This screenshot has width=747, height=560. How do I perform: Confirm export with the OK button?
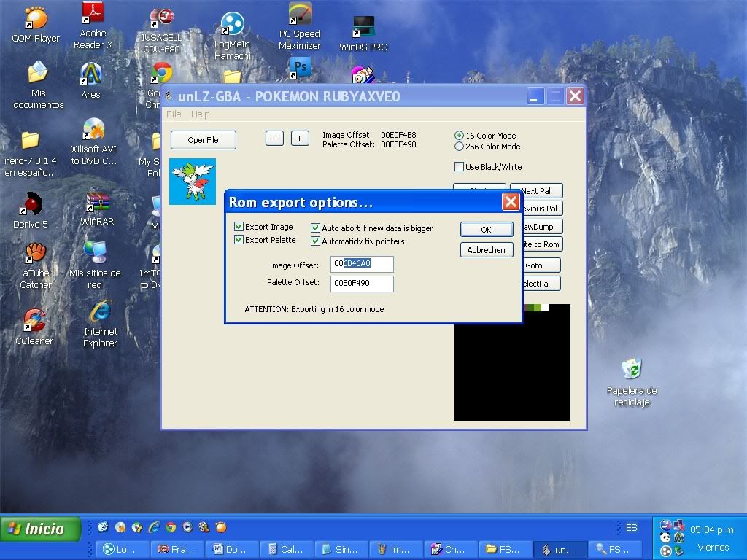tap(487, 230)
